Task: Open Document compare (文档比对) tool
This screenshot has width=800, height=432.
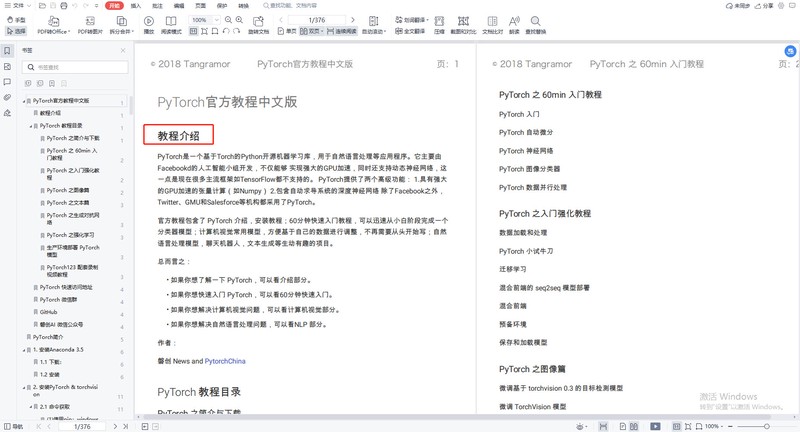Action: (492, 25)
